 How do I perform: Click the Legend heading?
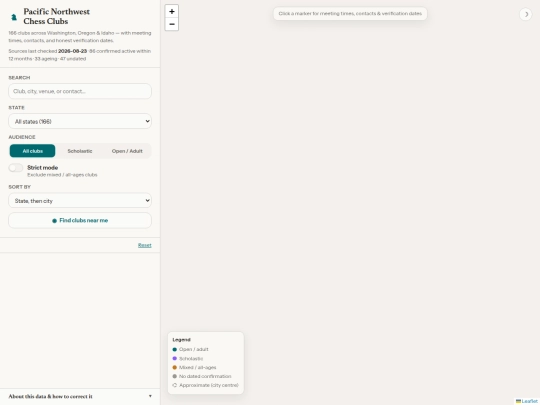[181, 340]
